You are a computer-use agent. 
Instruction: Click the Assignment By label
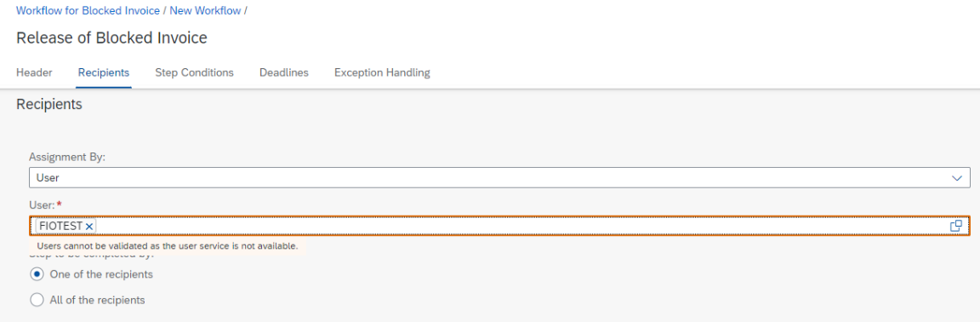point(67,158)
